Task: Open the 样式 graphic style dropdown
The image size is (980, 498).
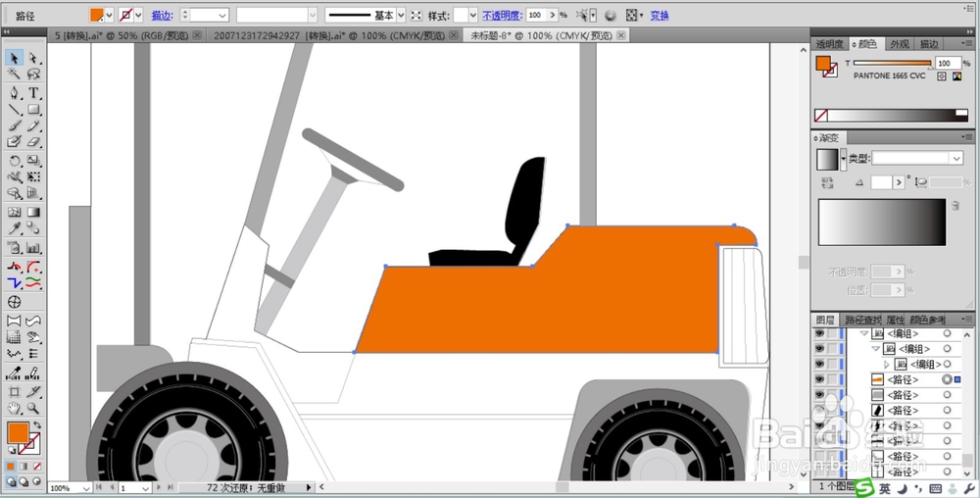Action: 472,15
